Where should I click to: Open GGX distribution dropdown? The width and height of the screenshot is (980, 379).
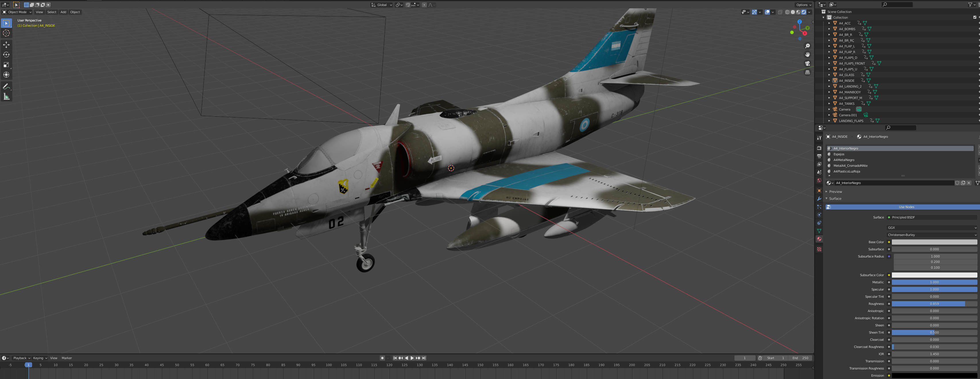[932, 228]
